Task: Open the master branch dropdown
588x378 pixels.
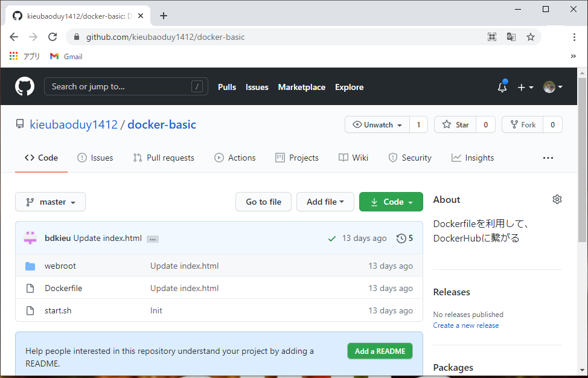Action: pyautogui.click(x=50, y=202)
